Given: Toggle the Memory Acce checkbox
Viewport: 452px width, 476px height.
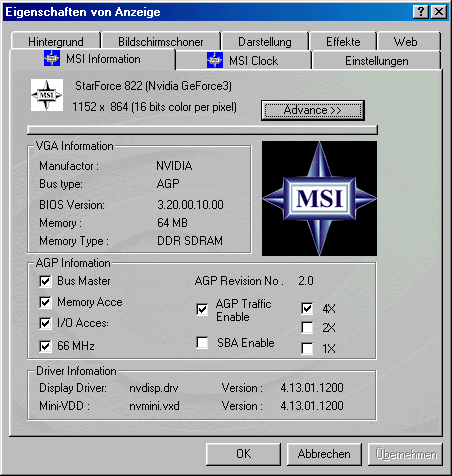Looking at the screenshot, I should [x=45, y=302].
